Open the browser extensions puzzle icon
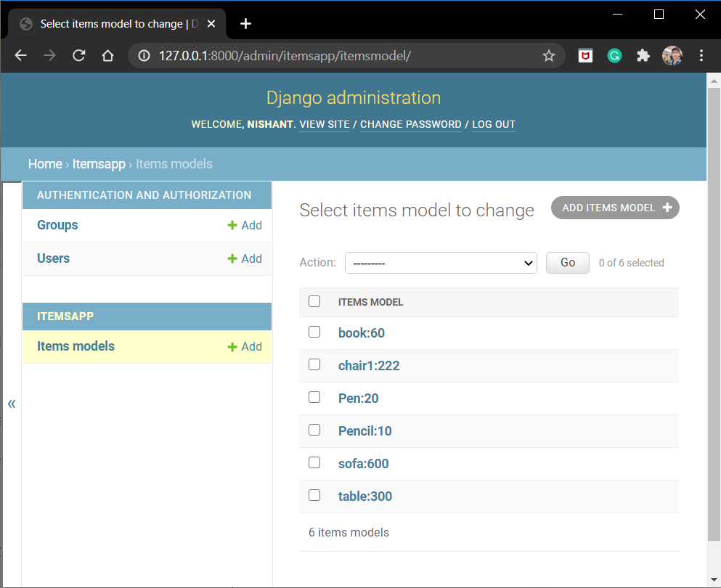Image resolution: width=721 pixels, height=588 pixels. (x=643, y=55)
